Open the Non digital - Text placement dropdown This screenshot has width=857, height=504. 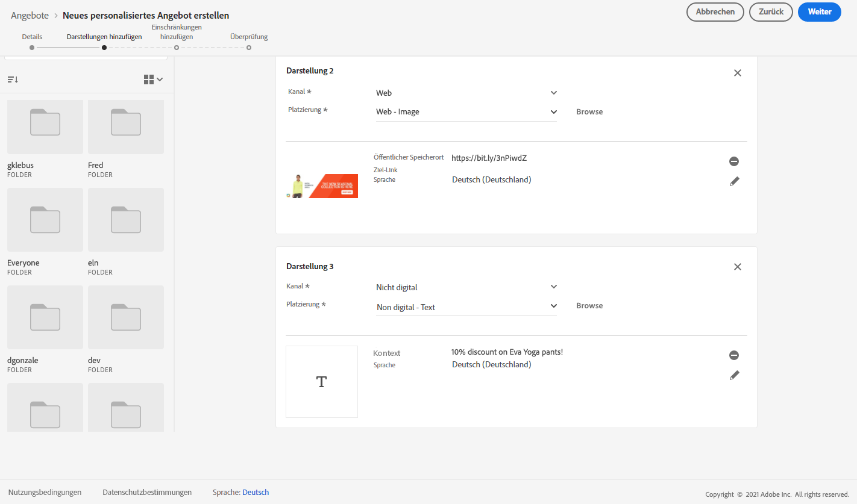pos(466,307)
